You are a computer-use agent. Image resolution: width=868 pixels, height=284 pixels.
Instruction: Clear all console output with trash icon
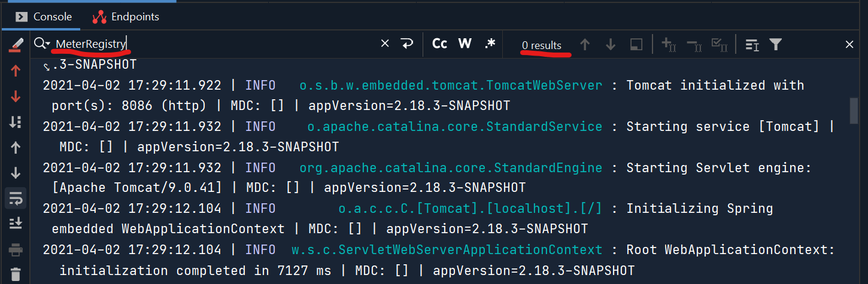click(x=16, y=274)
